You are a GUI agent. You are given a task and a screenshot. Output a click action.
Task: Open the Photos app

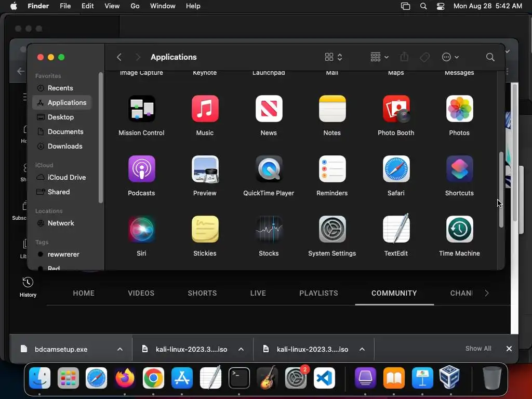click(459, 109)
